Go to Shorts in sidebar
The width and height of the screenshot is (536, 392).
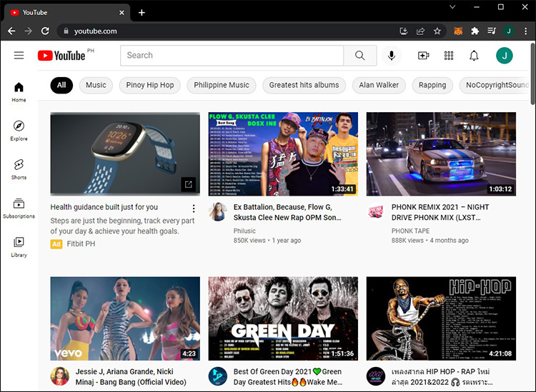point(19,169)
